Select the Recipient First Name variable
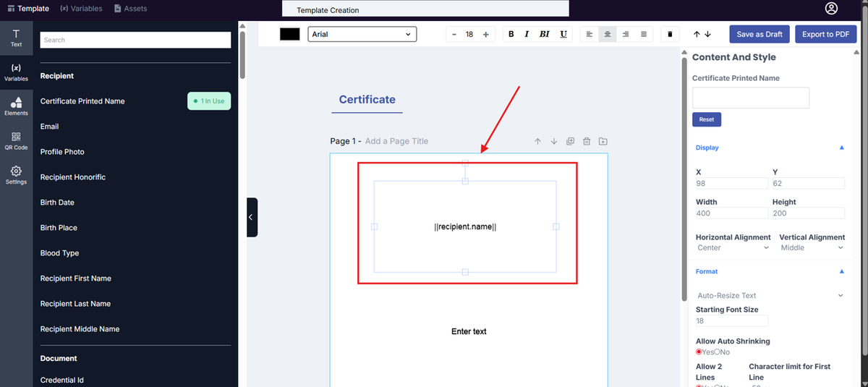 click(76, 278)
